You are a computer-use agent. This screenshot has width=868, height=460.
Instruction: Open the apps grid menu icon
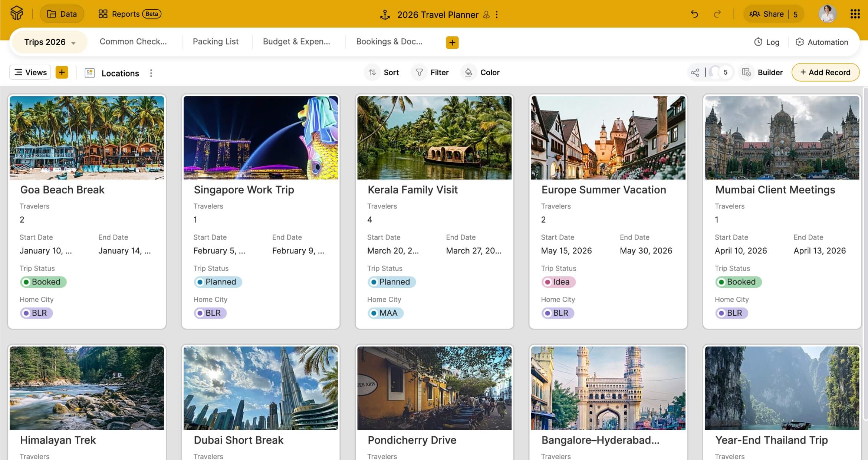(855, 14)
